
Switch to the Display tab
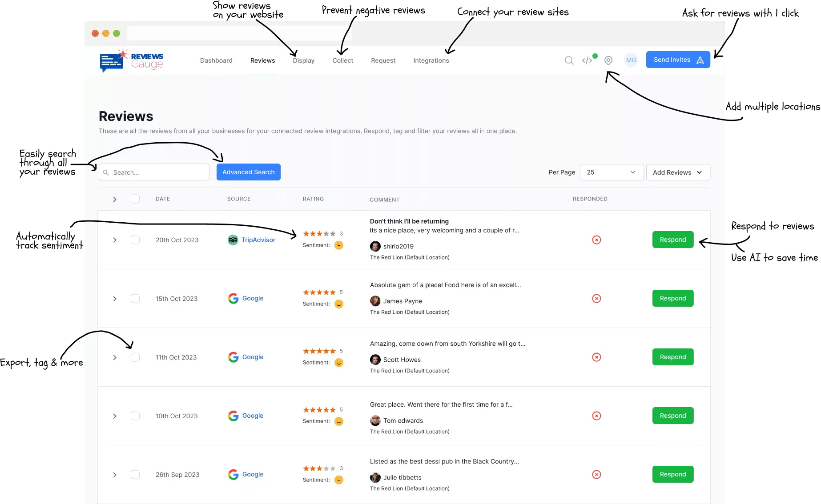pos(303,60)
